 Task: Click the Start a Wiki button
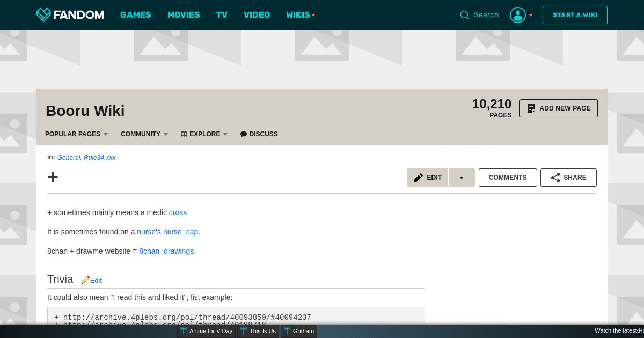575,15
